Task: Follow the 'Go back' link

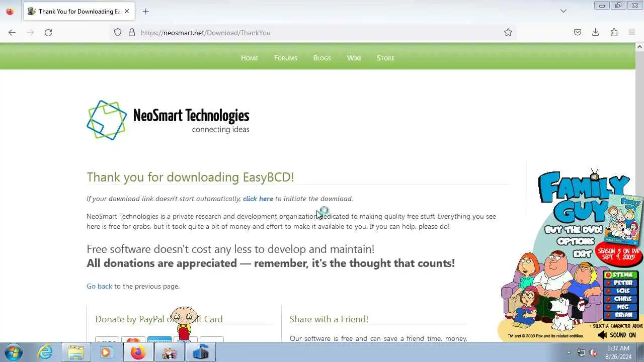Action: (x=99, y=286)
